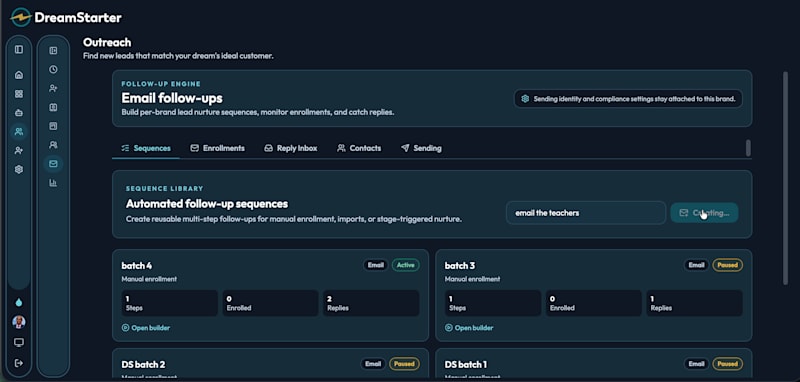Select the highlighted people icon in primary sidebar

(19, 132)
